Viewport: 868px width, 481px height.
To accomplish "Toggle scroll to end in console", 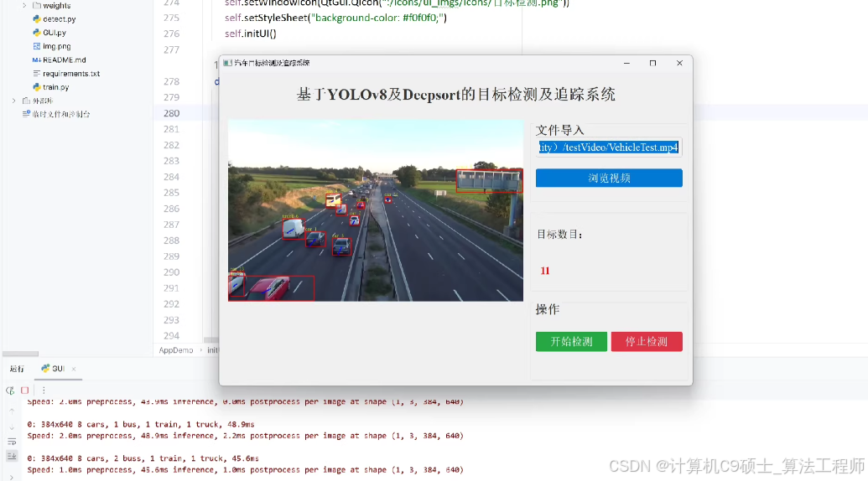I will pyautogui.click(x=12, y=456).
